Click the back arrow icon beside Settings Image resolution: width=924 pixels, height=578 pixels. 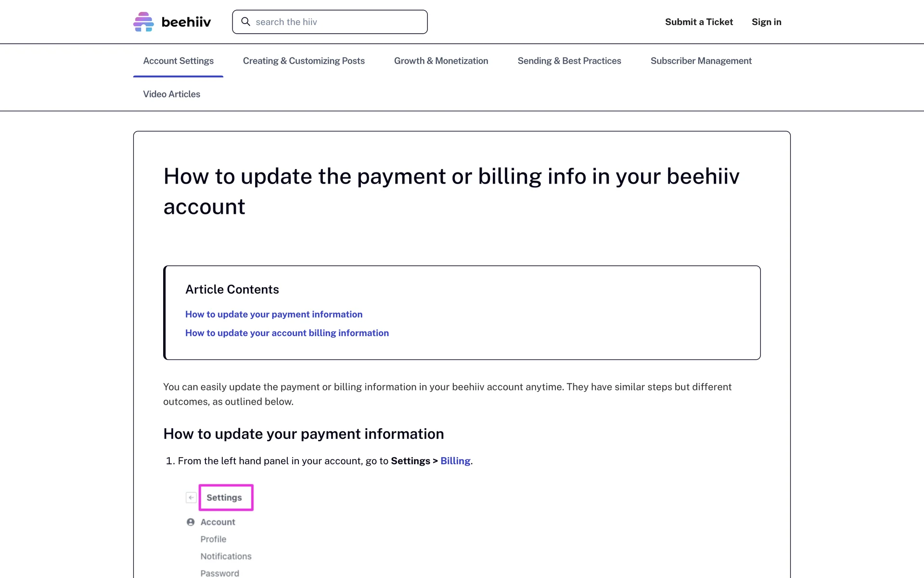(x=191, y=498)
